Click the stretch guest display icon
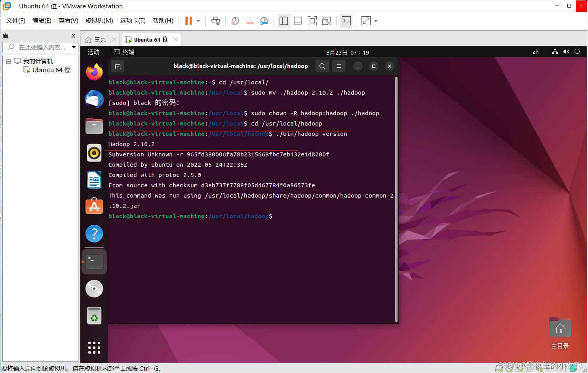This screenshot has width=588, height=373. point(366,21)
